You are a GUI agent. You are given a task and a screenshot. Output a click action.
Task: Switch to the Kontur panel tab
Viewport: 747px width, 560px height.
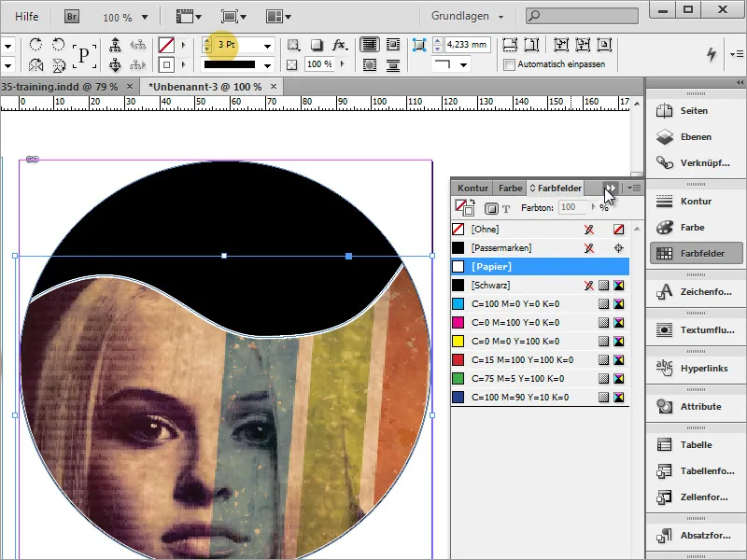click(x=472, y=189)
